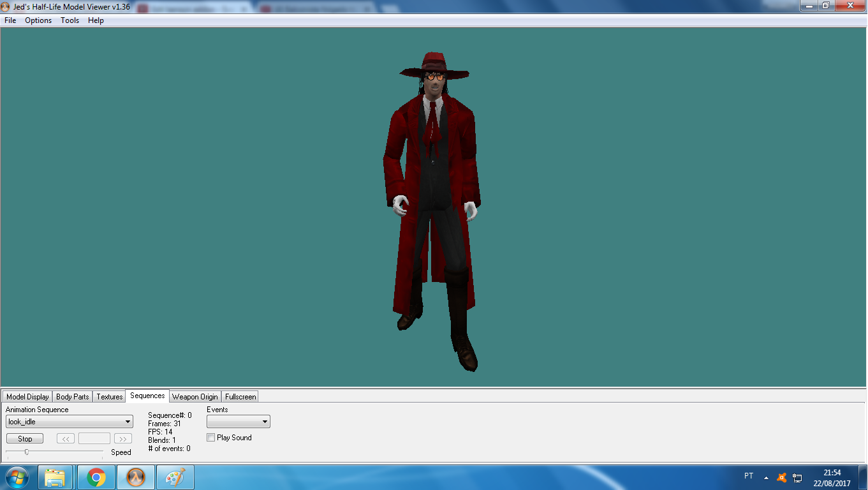The width and height of the screenshot is (868, 490).
Task: Switch to the Textures tab
Action: point(110,397)
